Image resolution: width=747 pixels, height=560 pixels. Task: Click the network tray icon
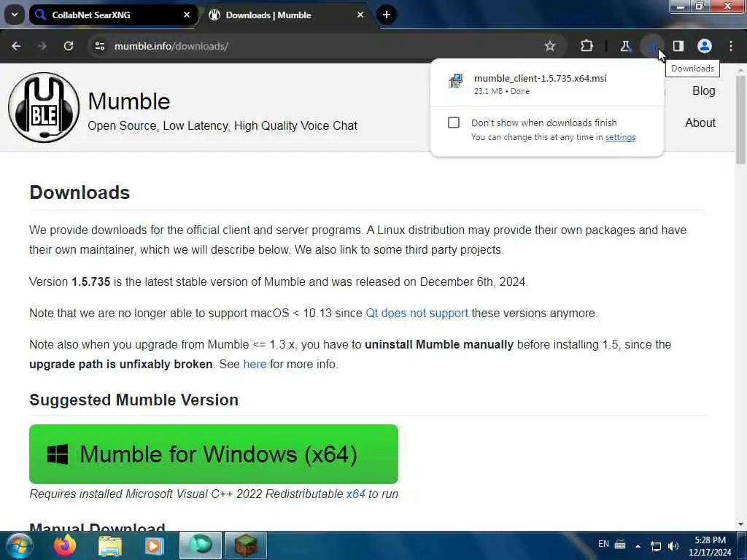click(x=656, y=547)
